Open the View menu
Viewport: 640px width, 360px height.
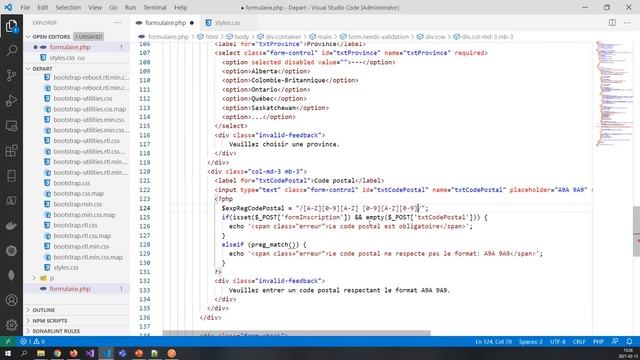pos(95,7)
